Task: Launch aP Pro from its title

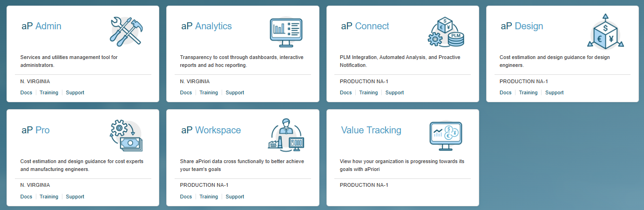Action: (35, 130)
